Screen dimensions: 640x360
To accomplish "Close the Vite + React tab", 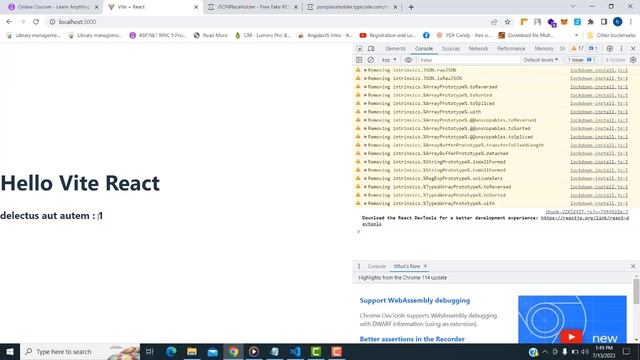I will 196,7.
